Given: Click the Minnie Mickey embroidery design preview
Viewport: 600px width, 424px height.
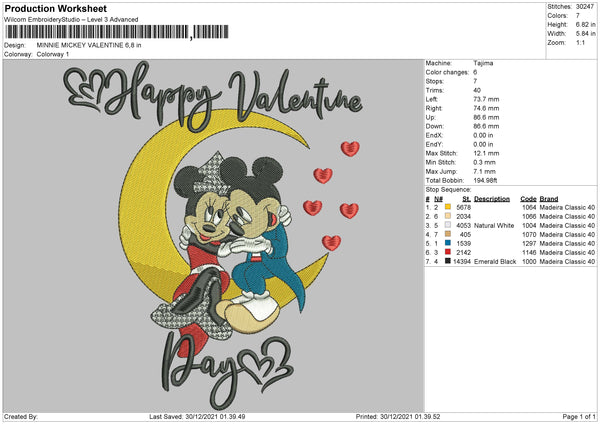Looking at the screenshot, I should tap(213, 235).
